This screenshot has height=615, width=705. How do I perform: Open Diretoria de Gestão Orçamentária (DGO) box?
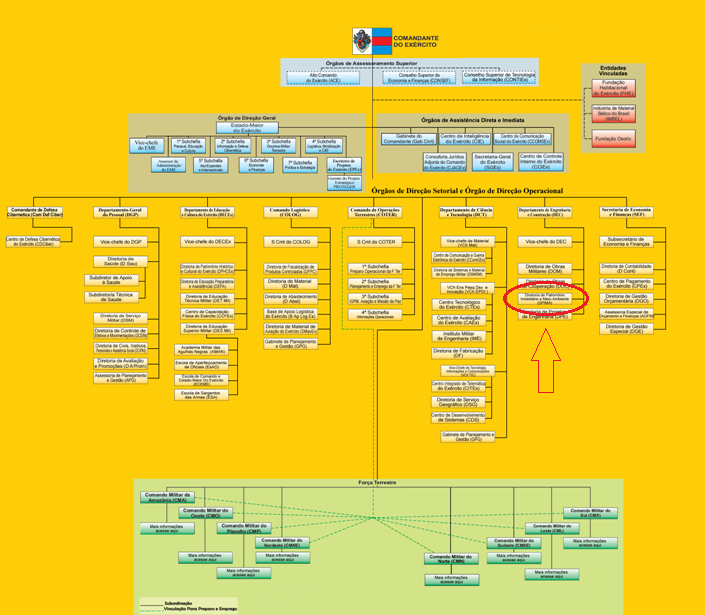pos(627,299)
